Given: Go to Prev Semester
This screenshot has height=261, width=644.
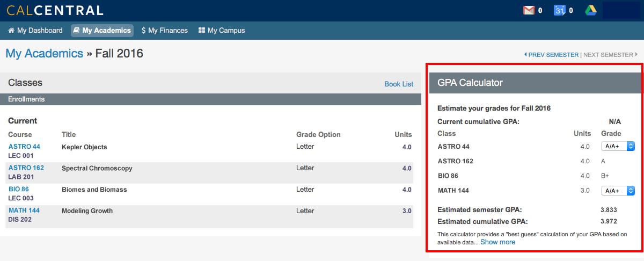Looking at the screenshot, I should 551,55.
